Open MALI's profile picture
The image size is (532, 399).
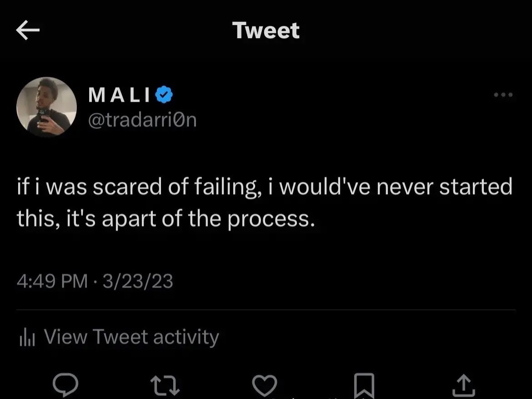point(46,107)
